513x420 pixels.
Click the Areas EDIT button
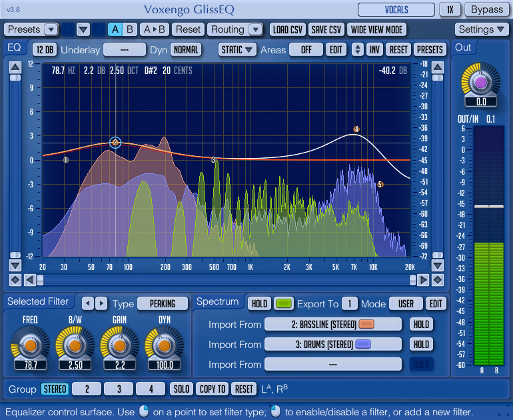pyautogui.click(x=336, y=50)
